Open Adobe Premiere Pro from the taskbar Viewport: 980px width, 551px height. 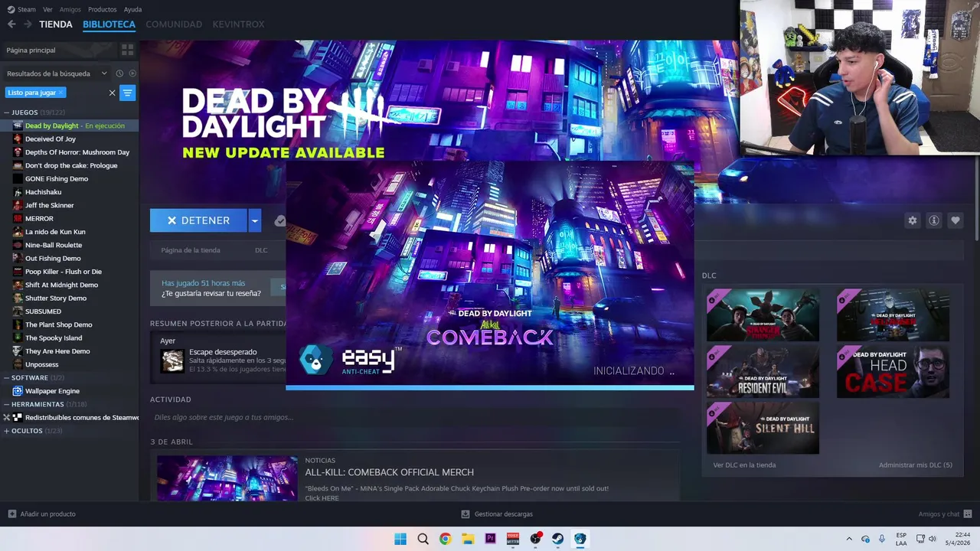tap(490, 539)
